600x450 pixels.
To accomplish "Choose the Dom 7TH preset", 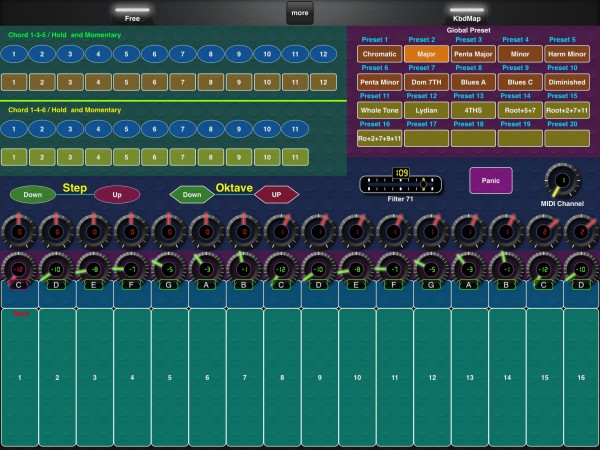I will pyautogui.click(x=426, y=82).
